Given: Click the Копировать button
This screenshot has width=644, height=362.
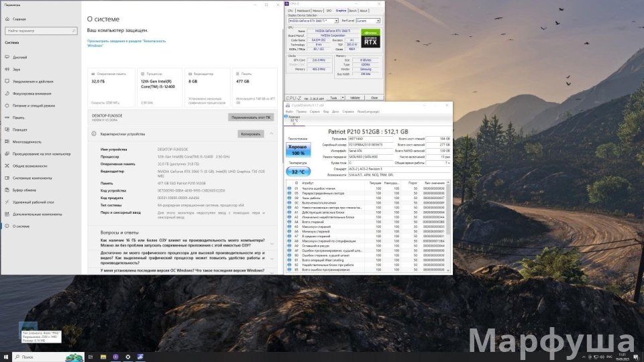Looking at the screenshot, I should click(250, 133).
